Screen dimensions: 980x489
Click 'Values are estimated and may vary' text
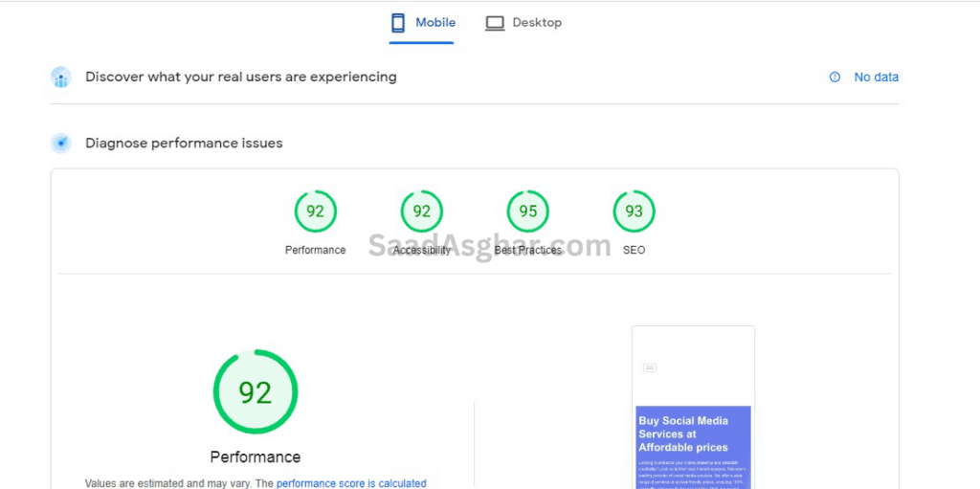(167, 483)
